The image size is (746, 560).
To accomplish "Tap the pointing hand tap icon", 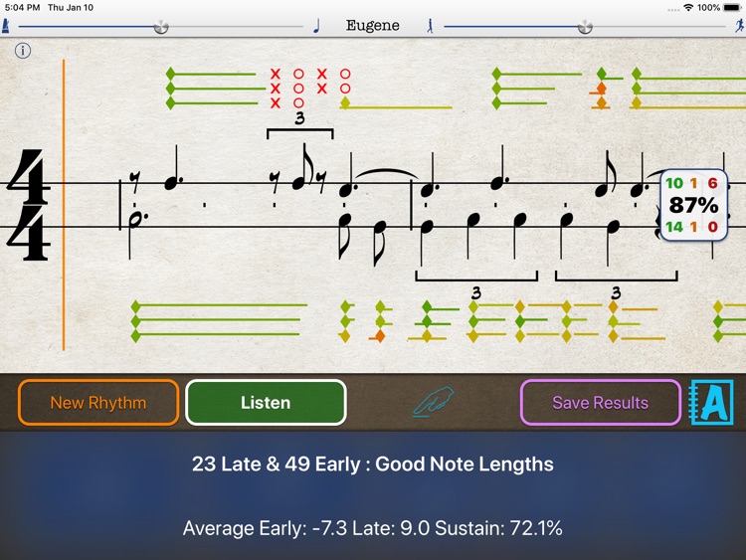I will [434, 402].
